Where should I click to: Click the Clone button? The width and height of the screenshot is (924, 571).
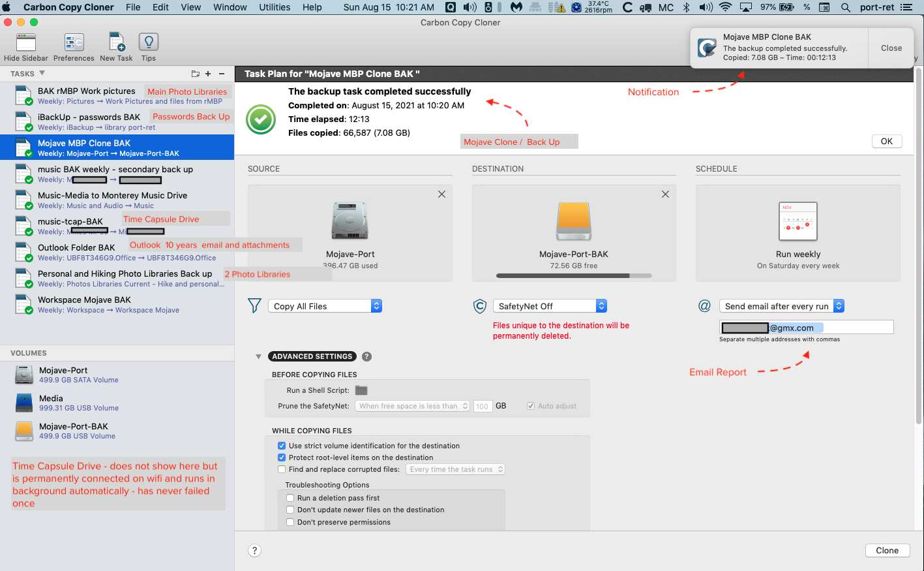pos(887,550)
